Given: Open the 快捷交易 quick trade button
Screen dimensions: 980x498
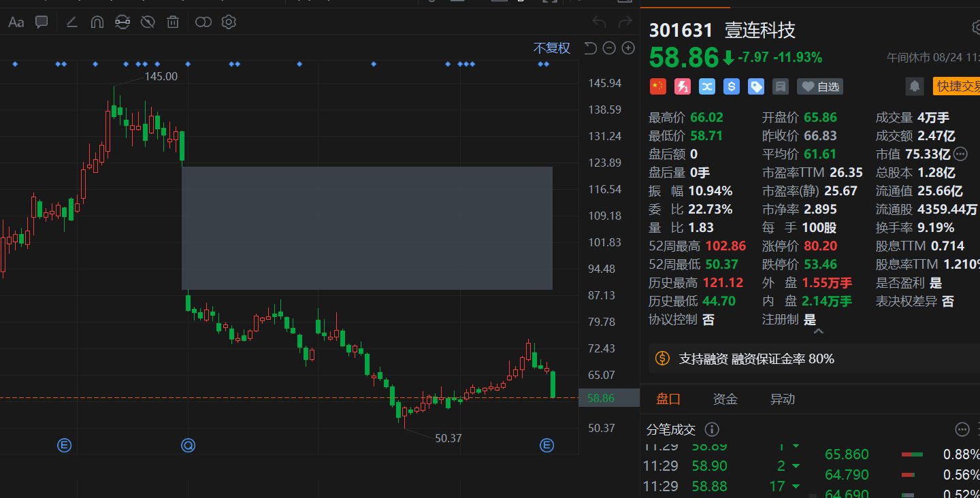Looking at the screenshot, I should coord(956,86).
